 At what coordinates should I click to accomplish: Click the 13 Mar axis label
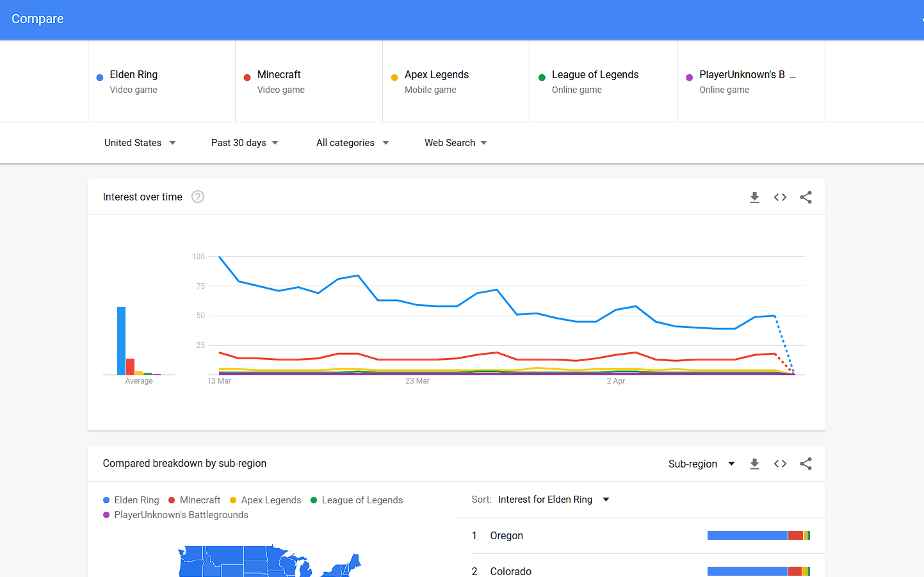219,381
